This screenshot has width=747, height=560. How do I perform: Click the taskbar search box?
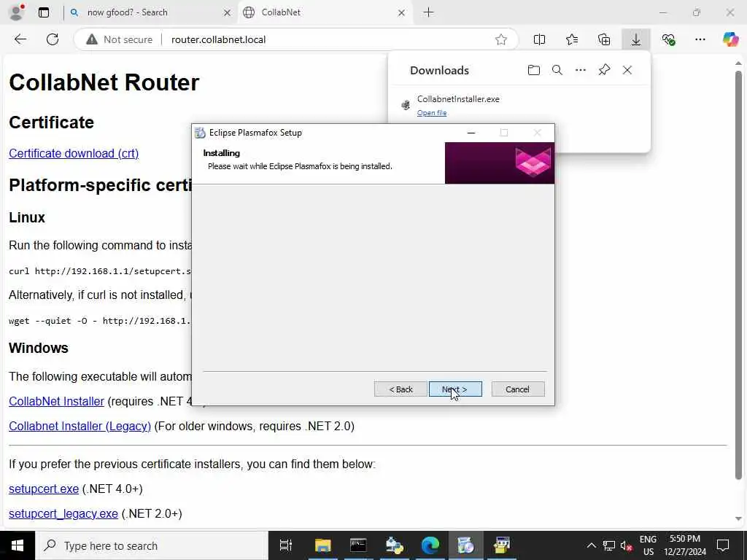click(x=152, y=545)
